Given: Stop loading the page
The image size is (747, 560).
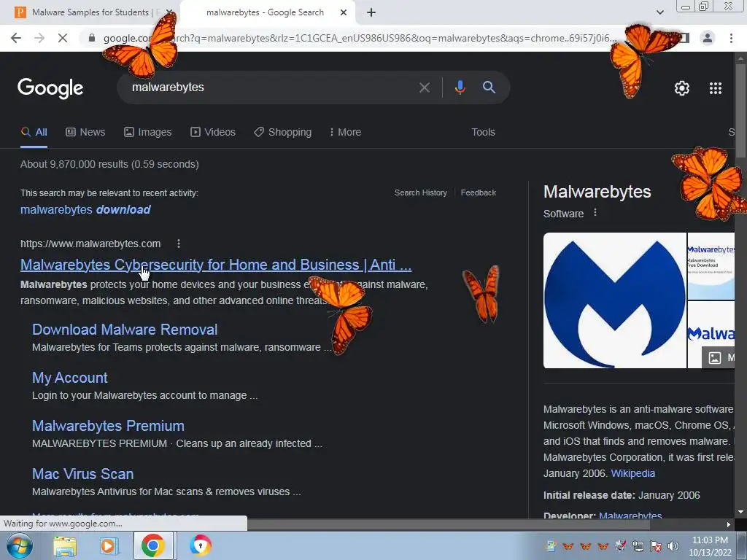Looking at the screenshot, I should click(x=63, y=38).
